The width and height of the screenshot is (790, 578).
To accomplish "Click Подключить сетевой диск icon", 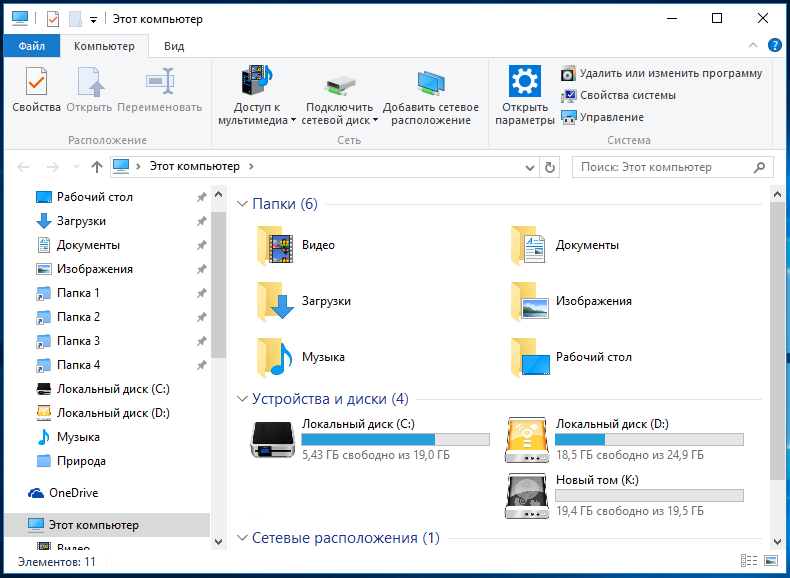I will (339, 84).
